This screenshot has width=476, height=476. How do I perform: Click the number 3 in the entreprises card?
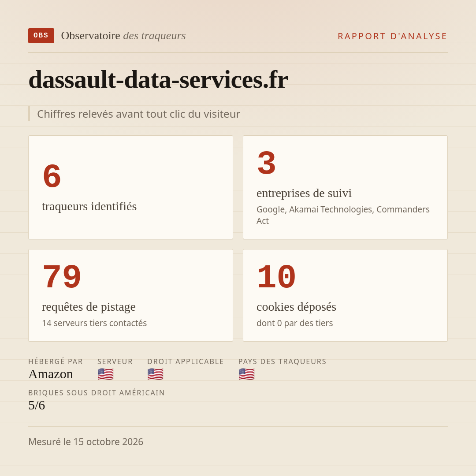pyautogui.click(x=266, y=164)
